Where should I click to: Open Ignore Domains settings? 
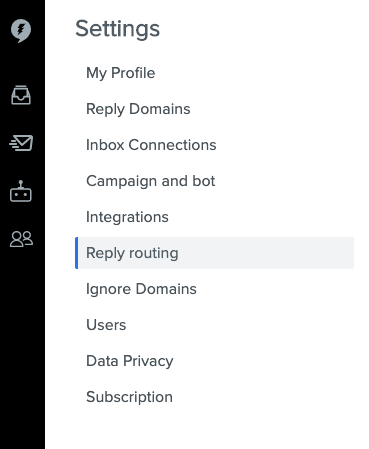[x=141, y=289]
